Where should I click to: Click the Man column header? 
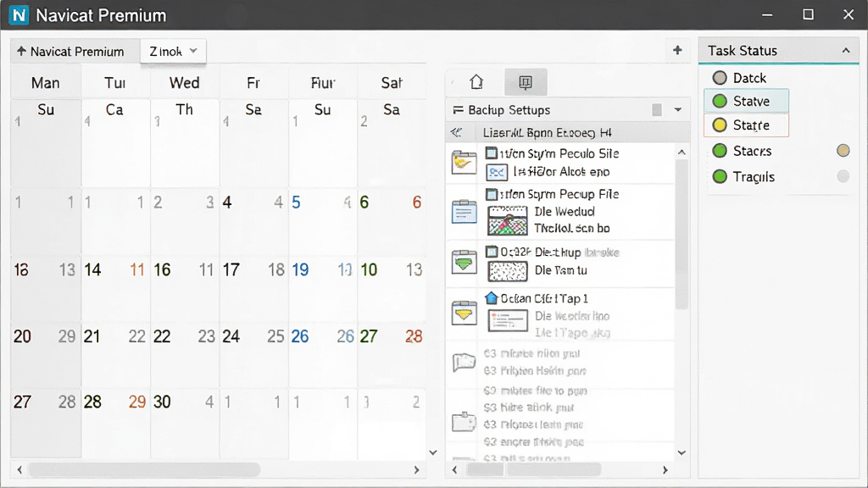[x=46, y=83]
